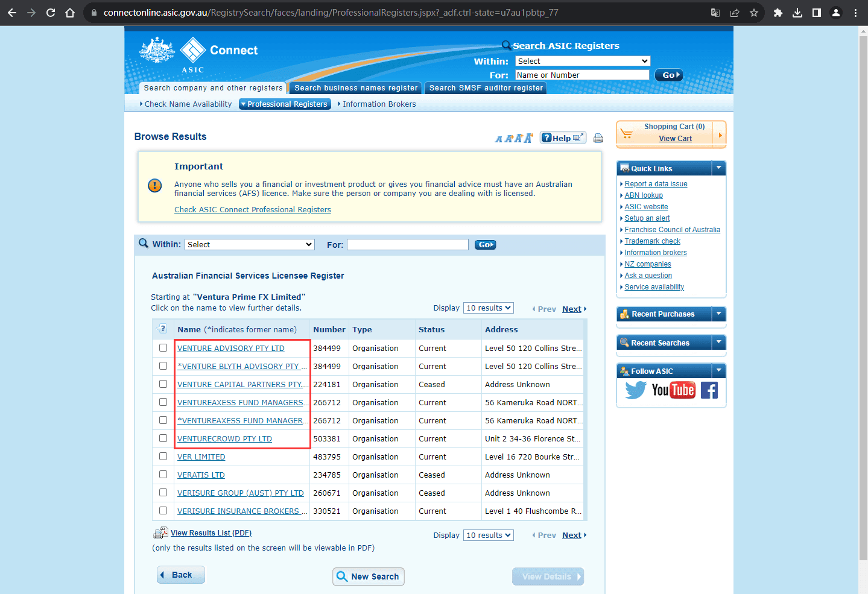Click the New Search button
This screenshot has width=868, height=594.
pyautogui.click(x=369, y=577)
